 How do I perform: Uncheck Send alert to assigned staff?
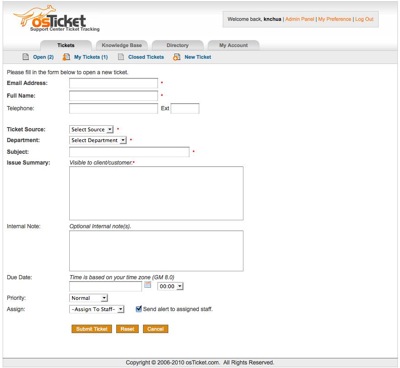pyautogui.click(x=139, y=309)
